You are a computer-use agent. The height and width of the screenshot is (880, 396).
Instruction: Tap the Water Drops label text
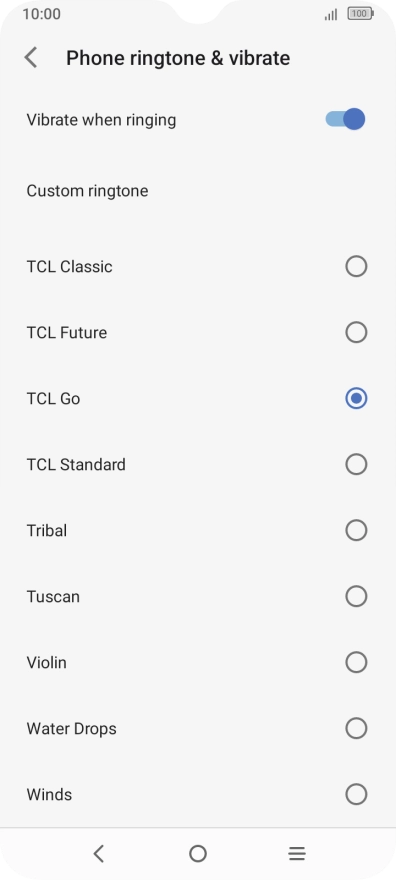coord(72,729)
